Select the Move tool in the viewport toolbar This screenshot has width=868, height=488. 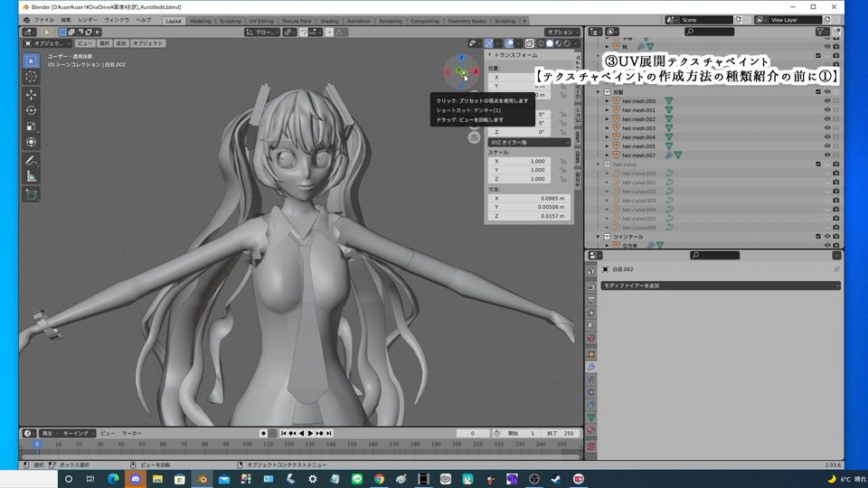tap(31, 94)
